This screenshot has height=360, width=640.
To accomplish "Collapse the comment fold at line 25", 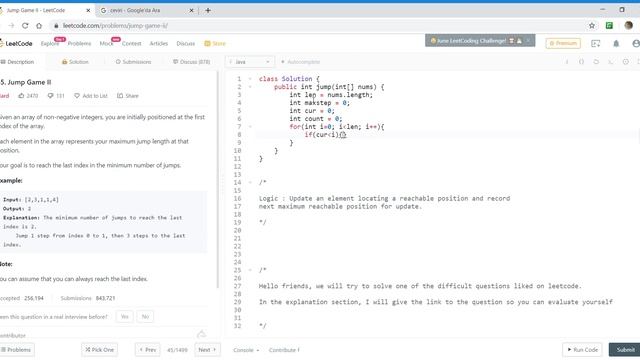I will [250, 270].
